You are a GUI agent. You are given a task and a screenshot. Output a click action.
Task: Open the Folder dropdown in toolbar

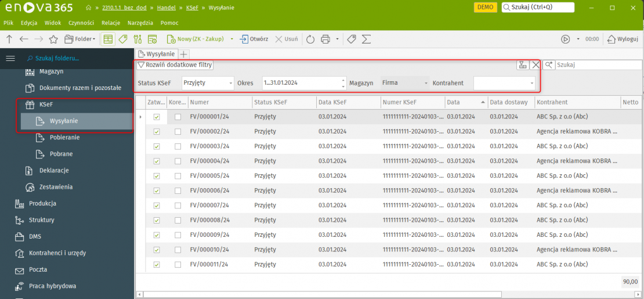click(81, 39)
